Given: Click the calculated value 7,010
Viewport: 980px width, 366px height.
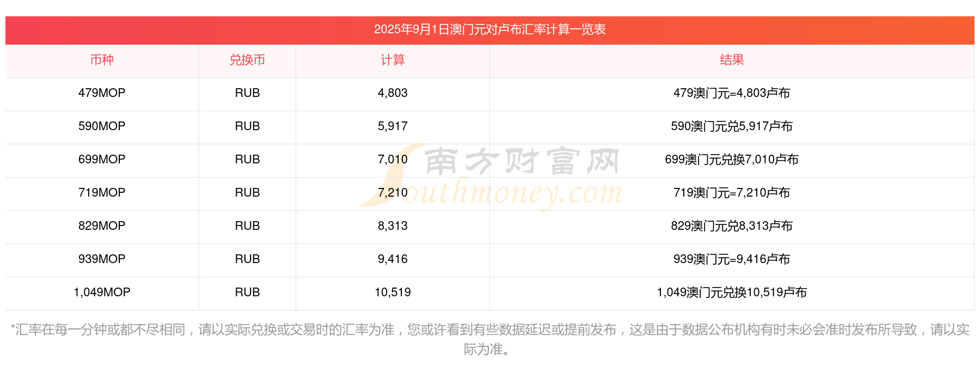Looking at the screenshot, I should click(x=393, y=160).
